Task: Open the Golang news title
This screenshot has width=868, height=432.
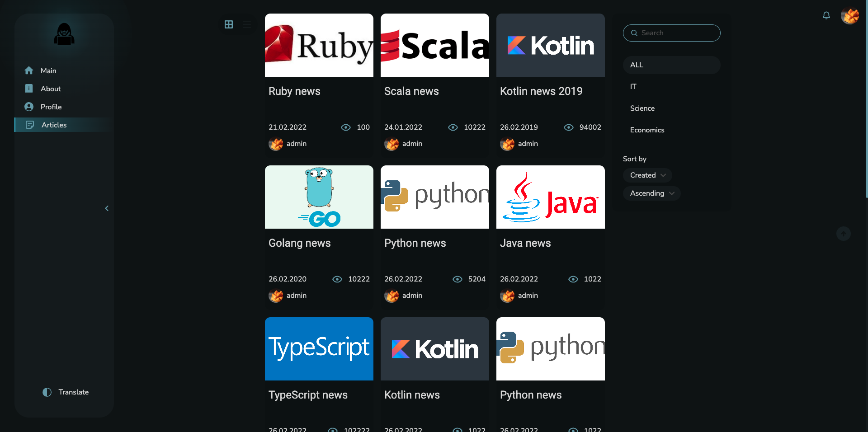Action: tap(299, 243)
